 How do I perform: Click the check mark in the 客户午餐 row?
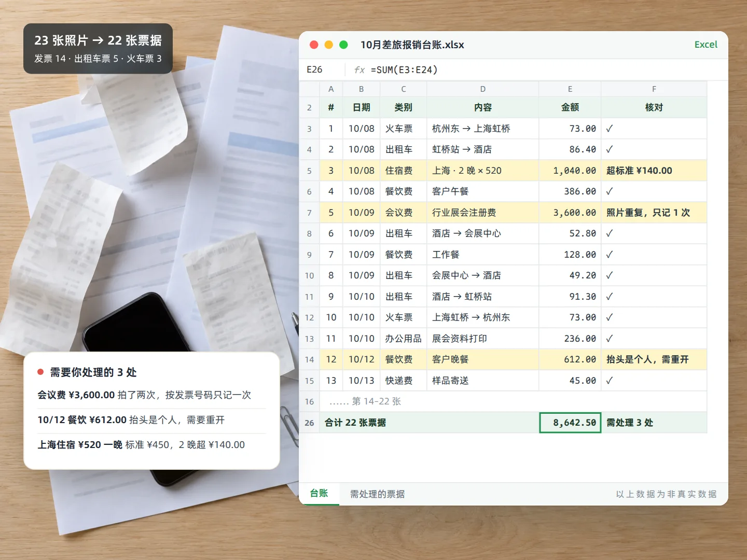(610, 191)
